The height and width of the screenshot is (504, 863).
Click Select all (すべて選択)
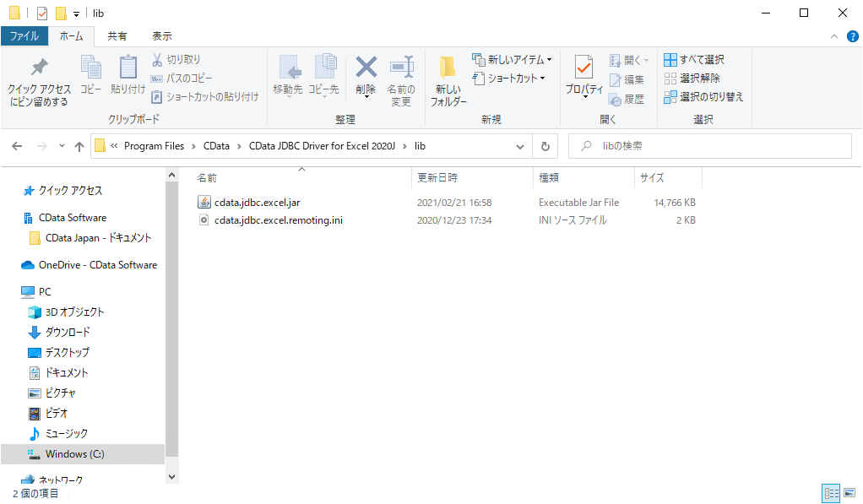tap(694, 59)
